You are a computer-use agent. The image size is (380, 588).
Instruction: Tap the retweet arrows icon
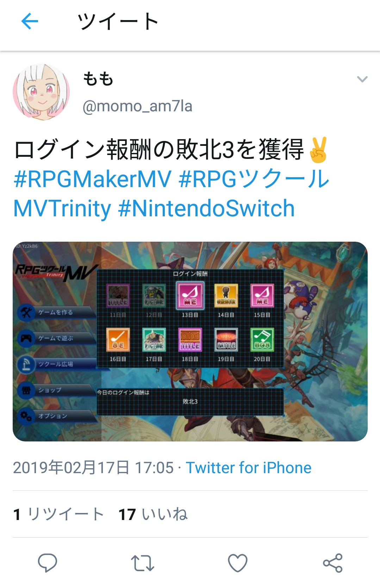pyautogui.click(x=142, y=563)
